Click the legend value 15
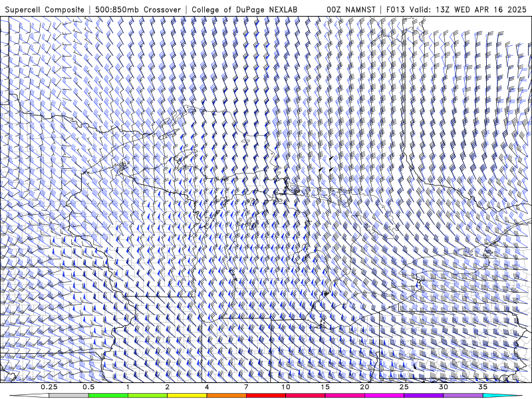The height and width of the screenshot is (399, 532). tap(325, 387)
